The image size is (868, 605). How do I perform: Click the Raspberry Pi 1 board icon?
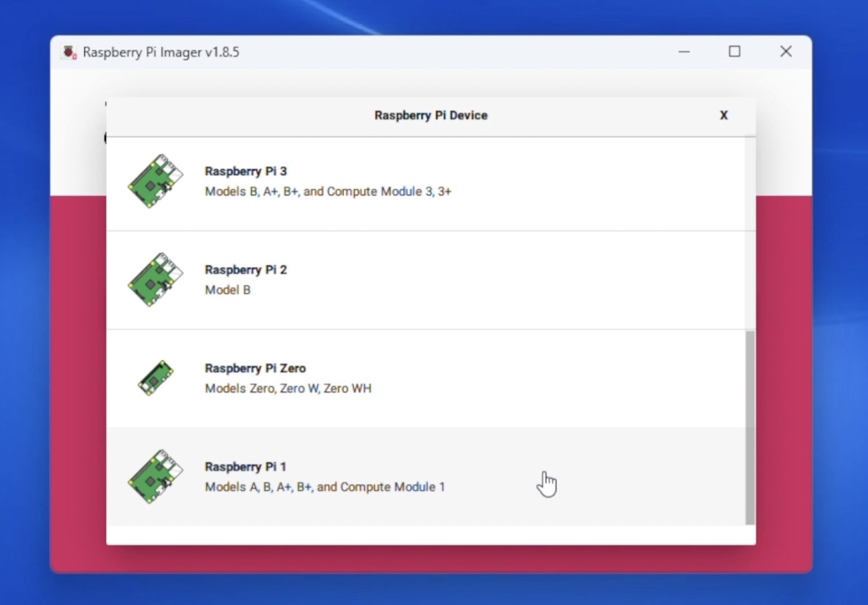point(157,476)
